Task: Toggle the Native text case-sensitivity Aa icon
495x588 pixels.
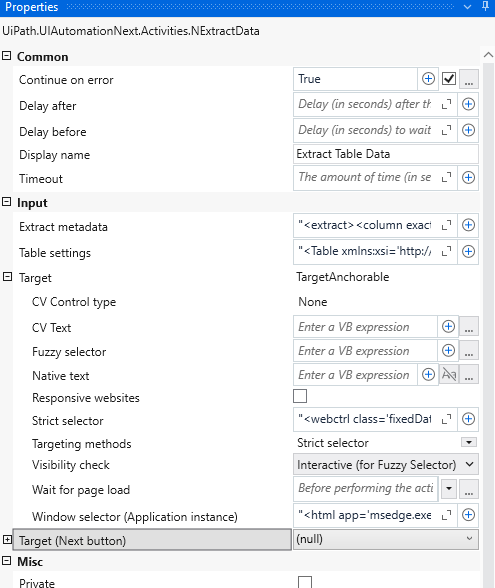Action: click(x=449, y=374)
